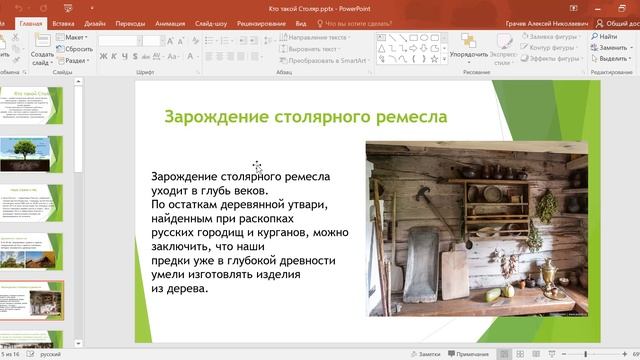Screen dimensions: 640x360
Task: Select the wooden hut interior picture
Action: [x=477, y=229]
